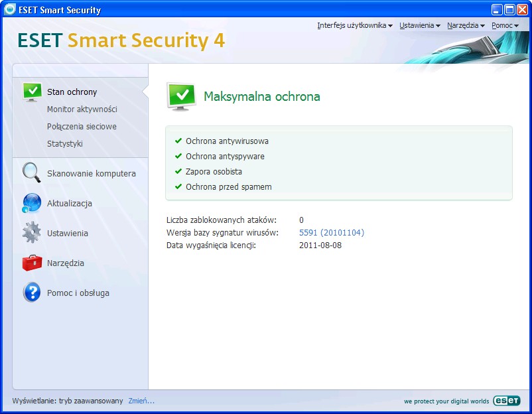Click the gear Ustawienia icon in sidebar
This screenshot has height=414, width=532.
pyautogui.click(x=32, y=232)
